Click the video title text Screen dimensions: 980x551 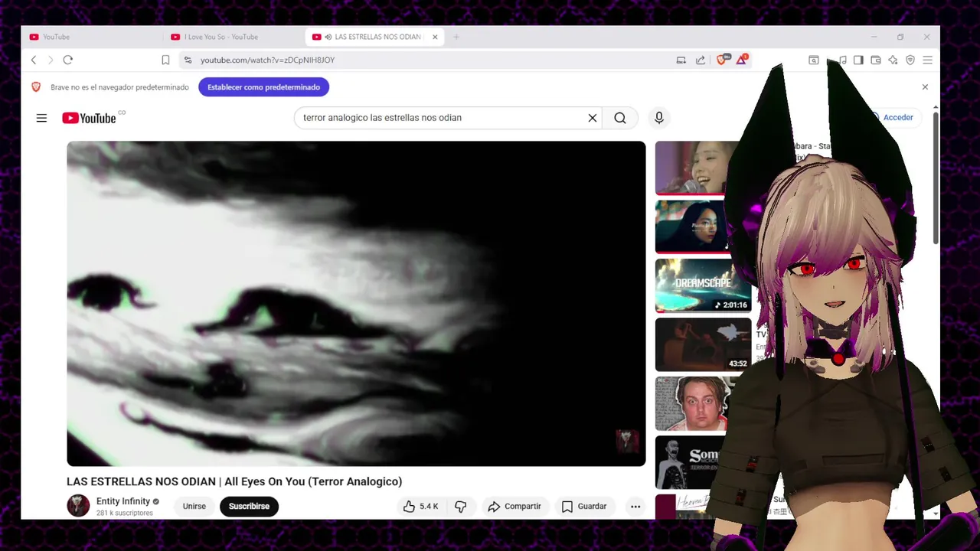click(234, 481)
